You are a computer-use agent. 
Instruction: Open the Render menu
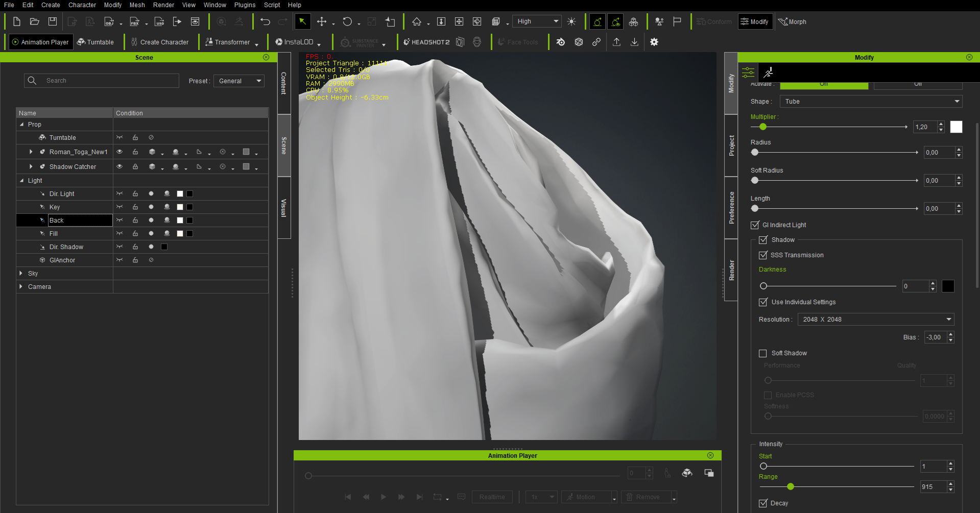(x=163, y=5)
